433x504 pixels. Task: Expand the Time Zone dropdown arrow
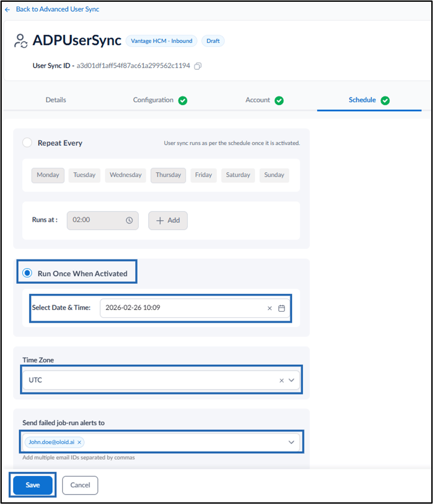[x=291, y=380]
